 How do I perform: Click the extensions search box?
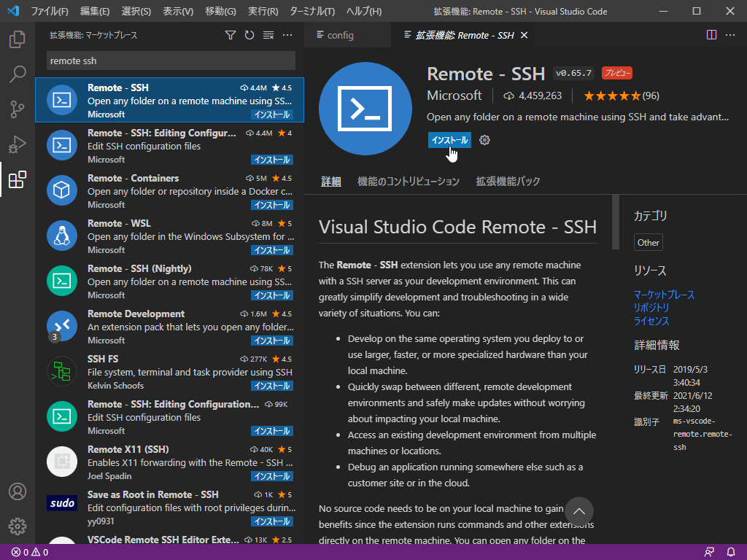(169, 61)
